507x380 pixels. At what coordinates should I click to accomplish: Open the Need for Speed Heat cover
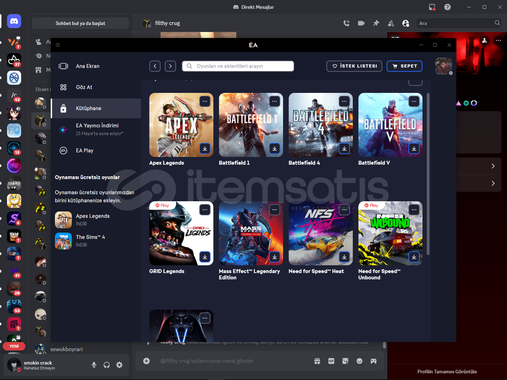[x=320, y=233]
